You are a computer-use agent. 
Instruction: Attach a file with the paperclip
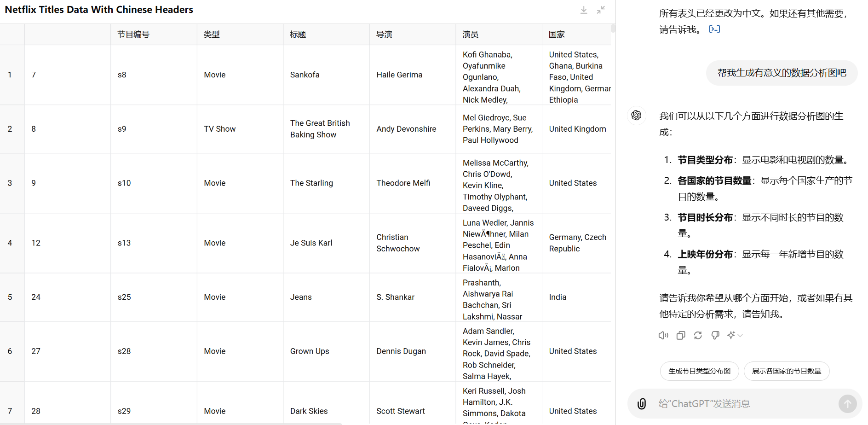pyautogui.click(x=642, y=404)
